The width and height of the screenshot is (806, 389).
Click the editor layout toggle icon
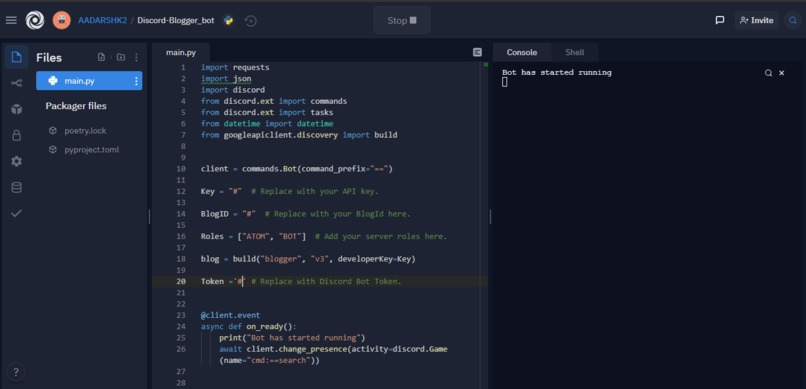click(x=478, y=52)
